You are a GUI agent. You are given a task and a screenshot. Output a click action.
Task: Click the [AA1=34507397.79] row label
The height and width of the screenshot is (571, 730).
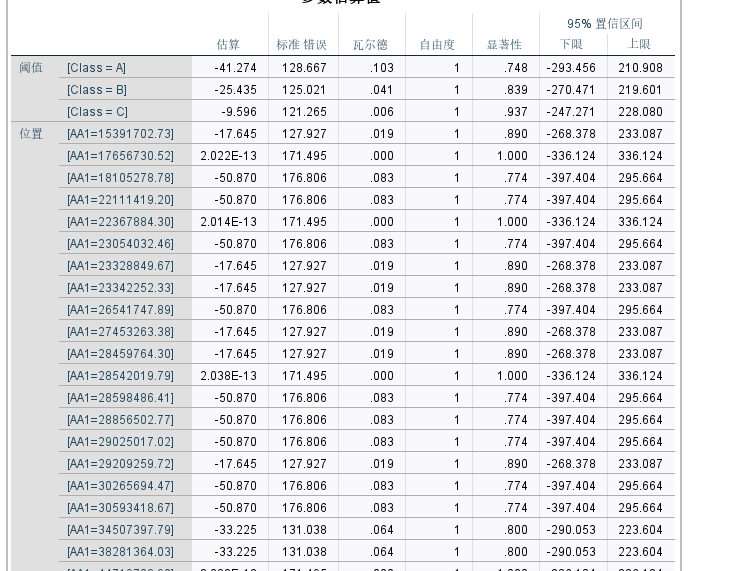[121, 530]
